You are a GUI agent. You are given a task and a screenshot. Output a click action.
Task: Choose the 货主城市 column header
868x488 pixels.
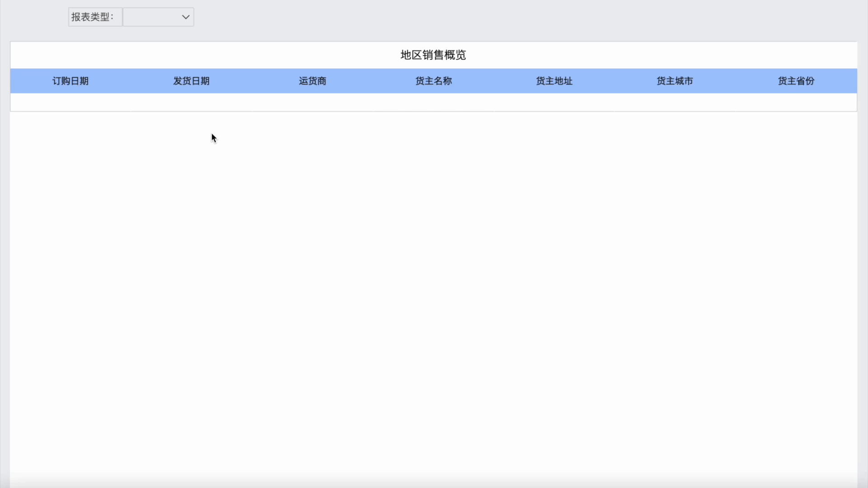(675, 81)
